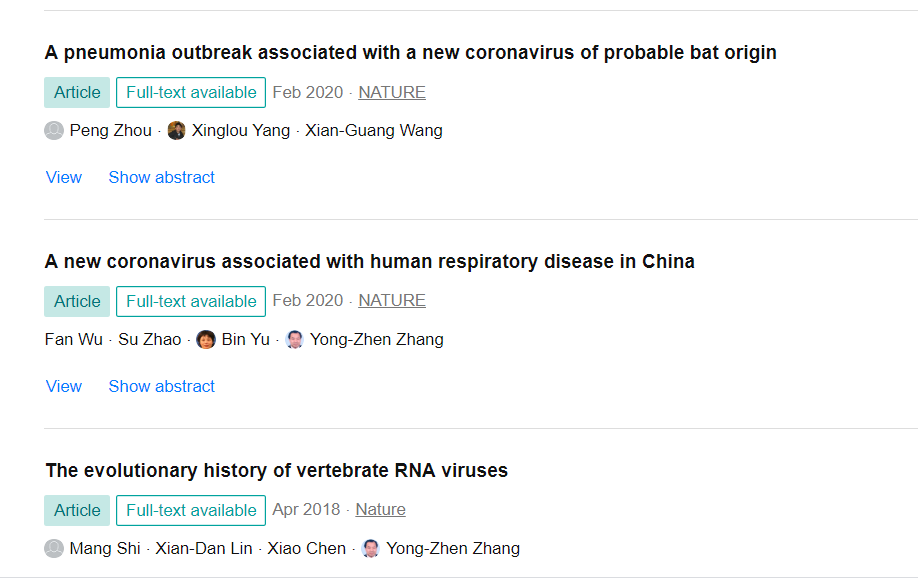The width and height of the screenshot is (918, 578).
Task: Click View under the human respiratory disease article
Action: [x=64, y=387]
